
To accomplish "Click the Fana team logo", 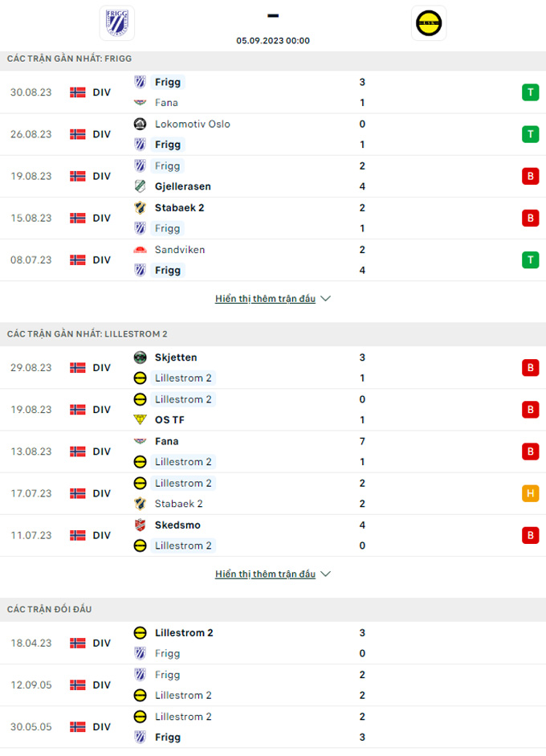I will point(139,103).
